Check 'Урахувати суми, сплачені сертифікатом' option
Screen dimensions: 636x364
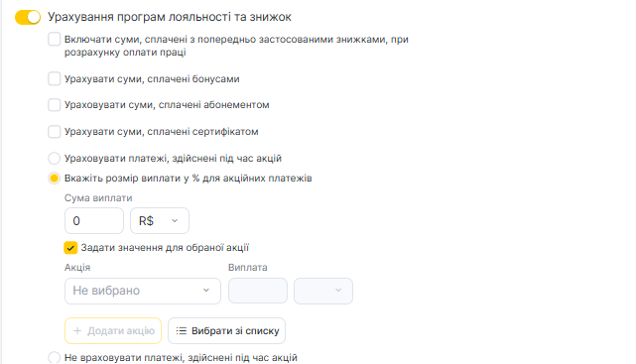(55, 132)
